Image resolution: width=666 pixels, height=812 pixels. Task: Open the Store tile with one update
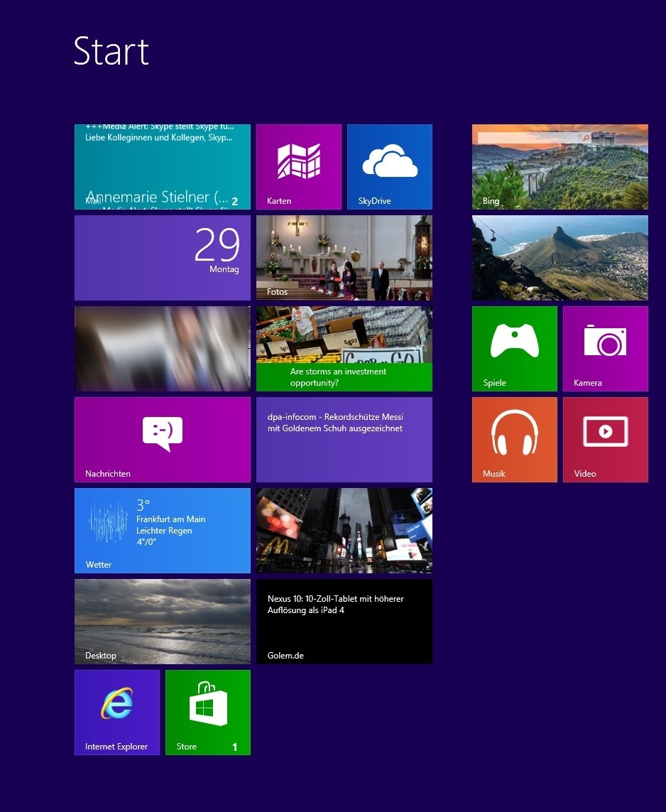pyautogui.click(x=208, y=713)
